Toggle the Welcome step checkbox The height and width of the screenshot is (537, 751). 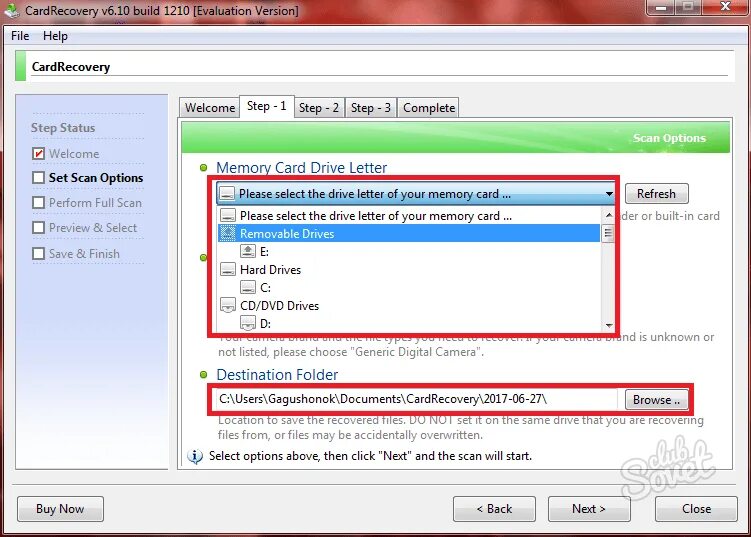pos(38,153)
